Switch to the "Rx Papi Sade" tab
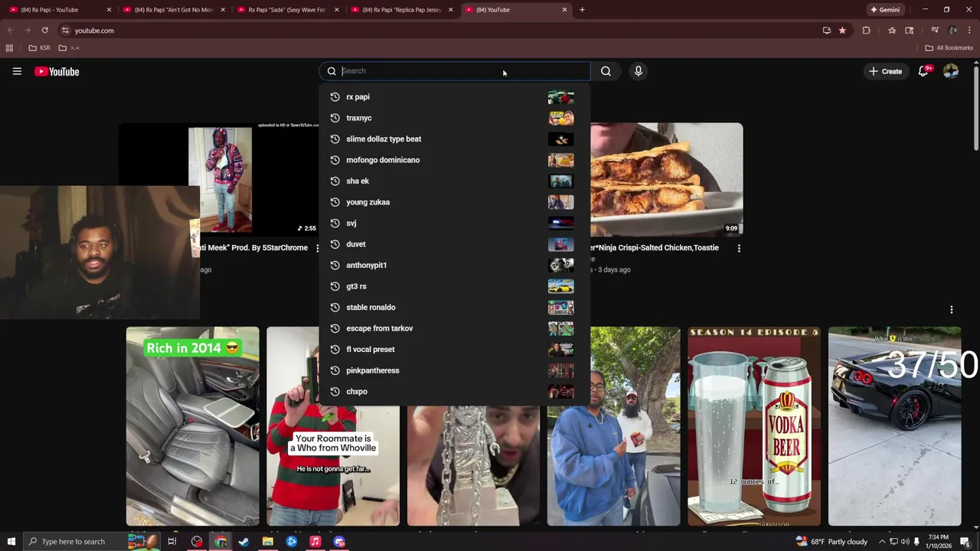 (287, 10)
